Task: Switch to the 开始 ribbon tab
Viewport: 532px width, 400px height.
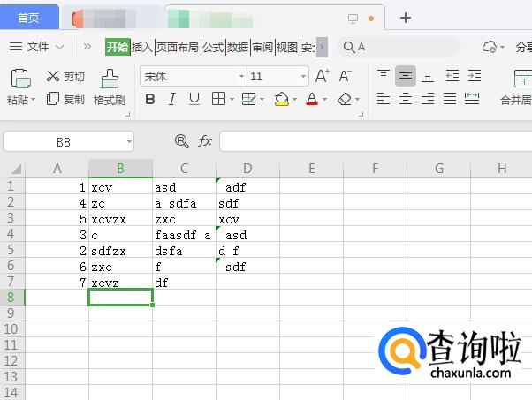Action: [x=118, y=47]
